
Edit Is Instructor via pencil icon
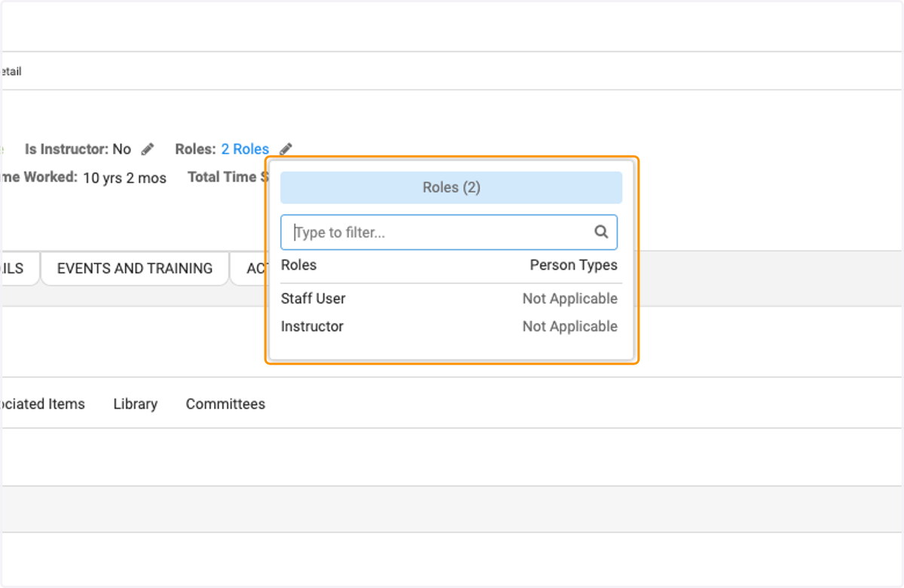[x=148, y=149]
